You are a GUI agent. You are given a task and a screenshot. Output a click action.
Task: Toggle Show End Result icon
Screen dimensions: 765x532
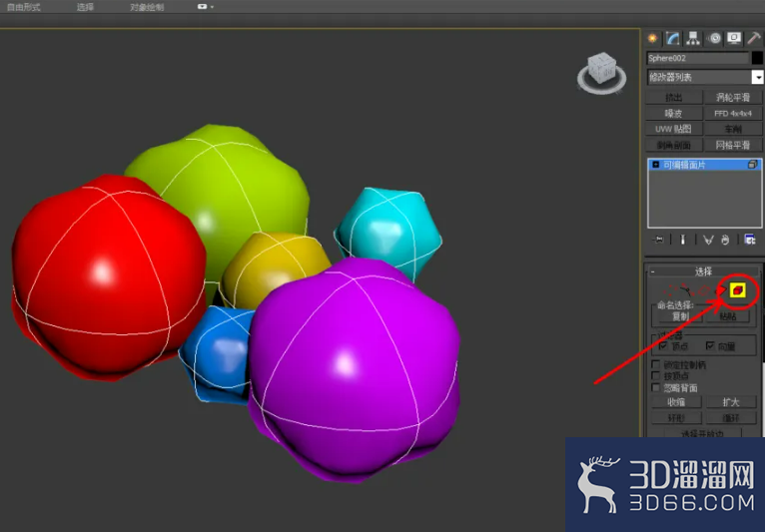(x=682, y=240)
